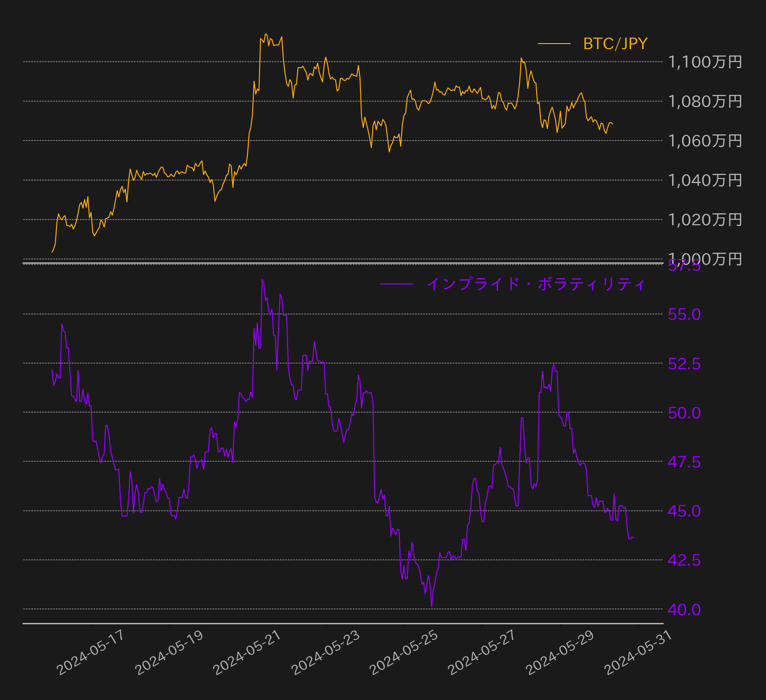Click the 42.5 volatility axis label
Viewport: 766px width, 700px height.
pos(684,560)
